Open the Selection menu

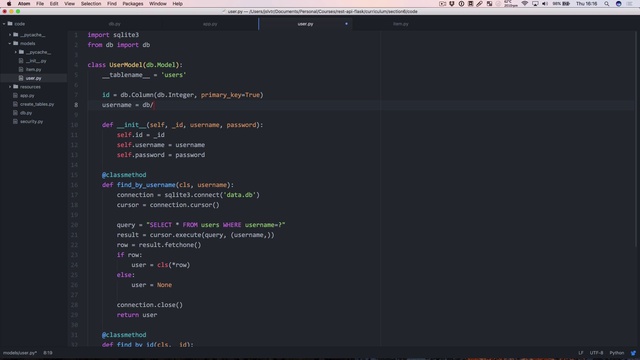click(x=91, y=4)
